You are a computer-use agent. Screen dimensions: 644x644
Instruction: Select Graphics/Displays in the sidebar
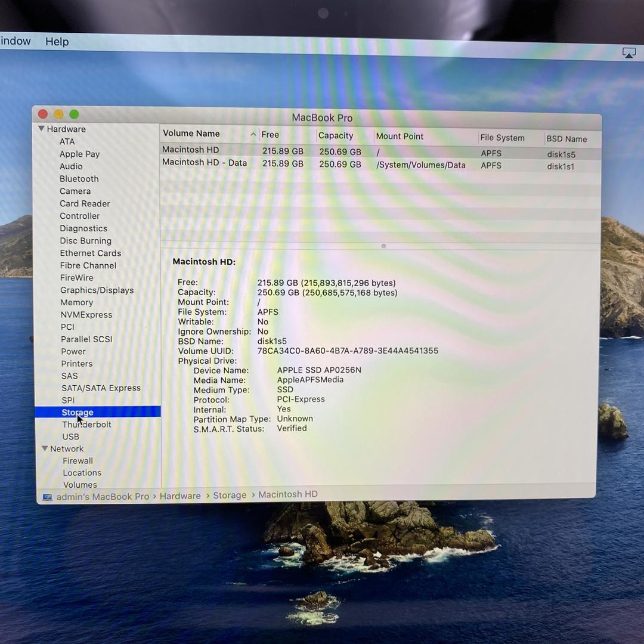97,290
